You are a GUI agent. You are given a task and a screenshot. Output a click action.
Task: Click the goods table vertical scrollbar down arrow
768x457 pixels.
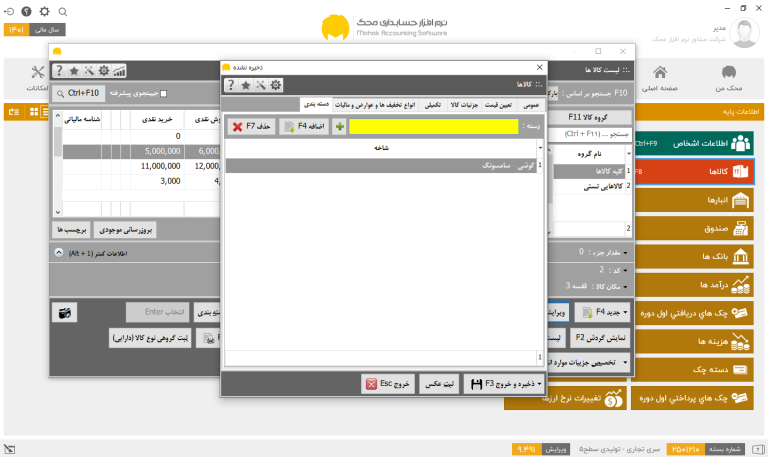(58, 212)
